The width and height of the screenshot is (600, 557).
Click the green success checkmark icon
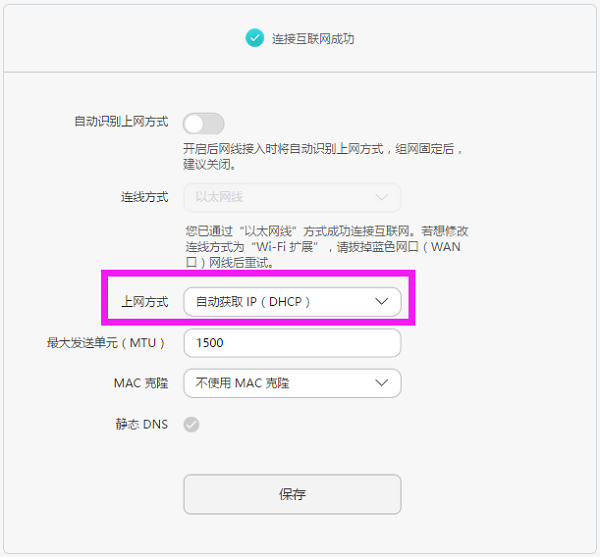[254, 39]
